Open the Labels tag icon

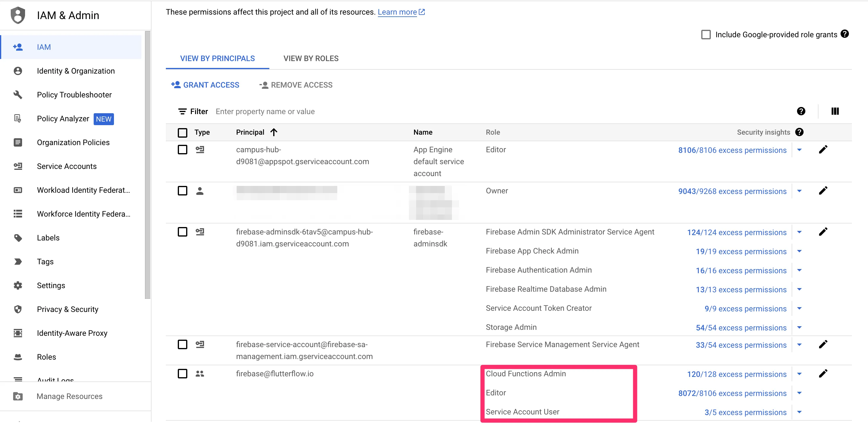click(18, 238)
